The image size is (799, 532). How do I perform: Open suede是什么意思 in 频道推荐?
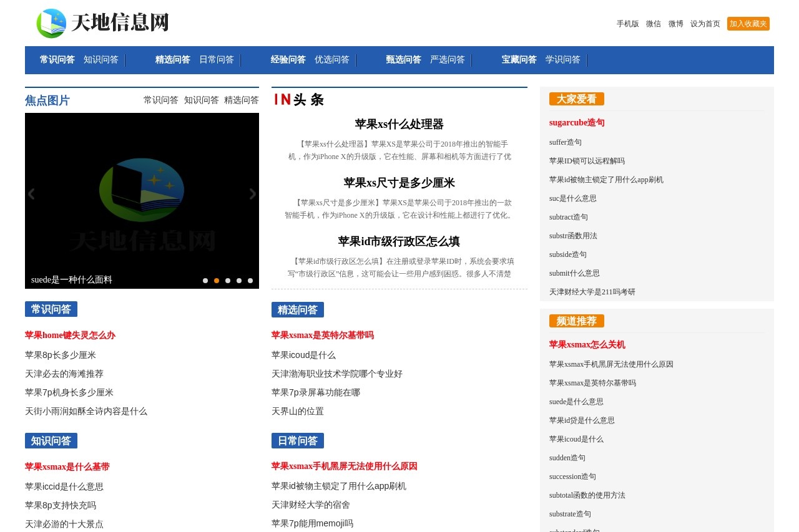(x=576, y=402)
